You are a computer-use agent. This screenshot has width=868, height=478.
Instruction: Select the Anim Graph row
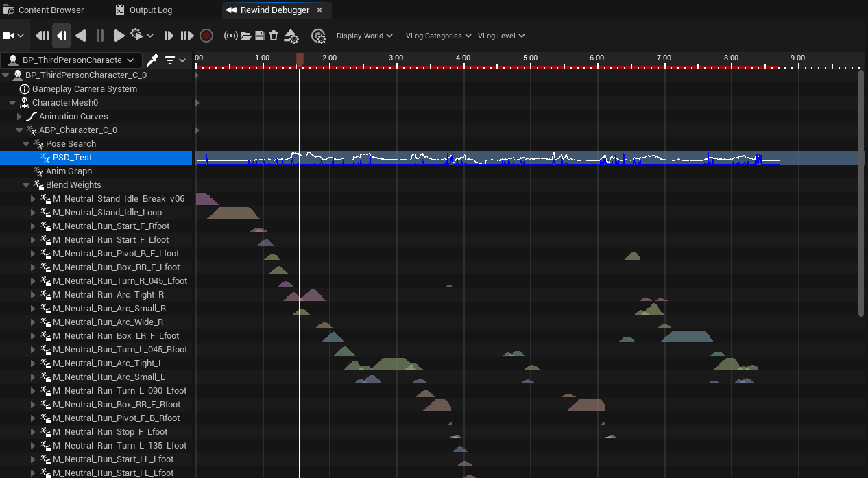[96, 171]
